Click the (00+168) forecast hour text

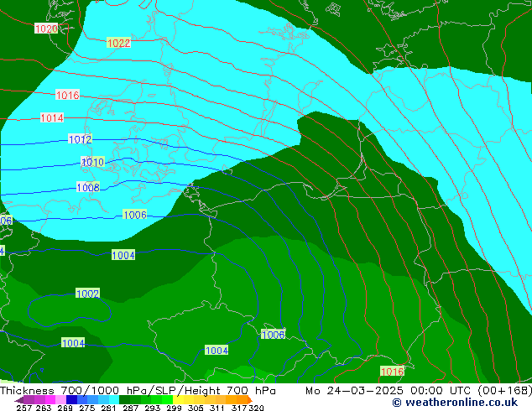click(x=504, y=391)
